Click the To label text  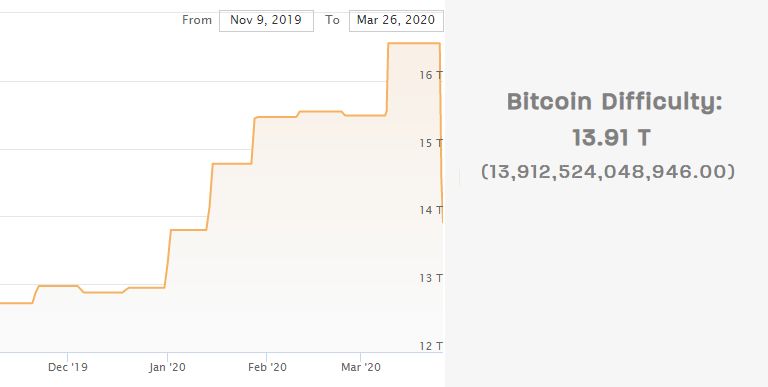click(332, 20)
